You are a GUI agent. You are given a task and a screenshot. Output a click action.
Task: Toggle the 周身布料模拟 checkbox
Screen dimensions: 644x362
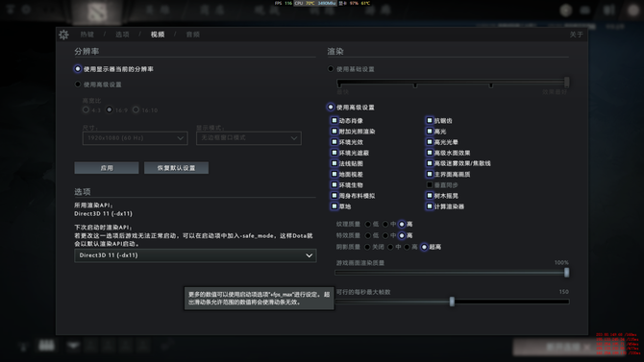334,196
